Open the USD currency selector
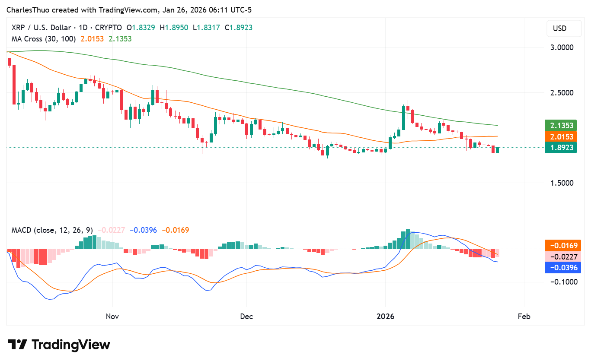591x364 pixels. (564, 28)
